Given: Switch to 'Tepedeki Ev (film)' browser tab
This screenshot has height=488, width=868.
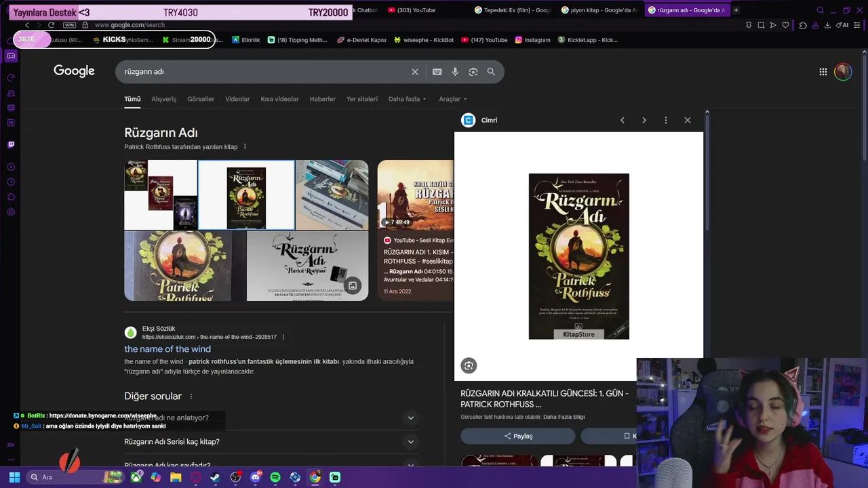Looking at the screenshot, I should 513,10.
